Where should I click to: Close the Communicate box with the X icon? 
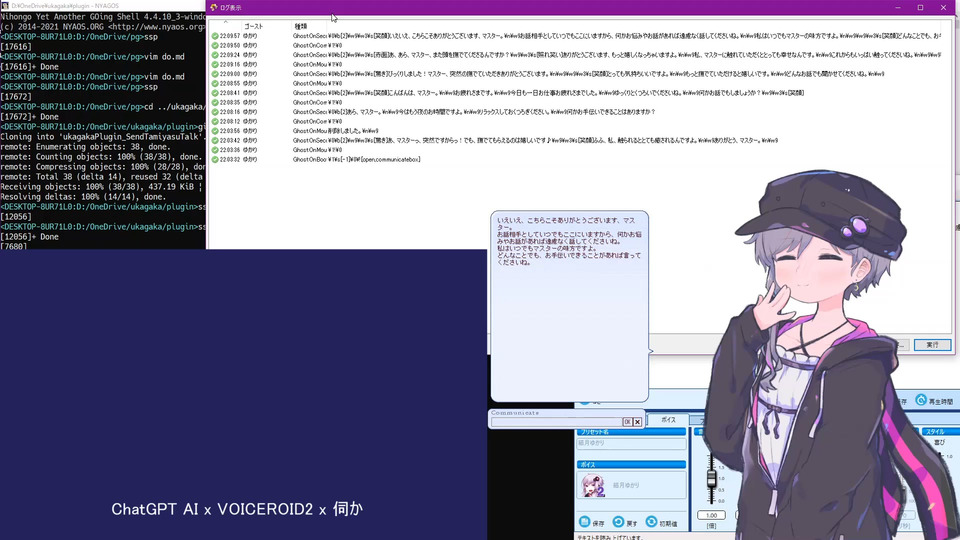pos(637,422)
